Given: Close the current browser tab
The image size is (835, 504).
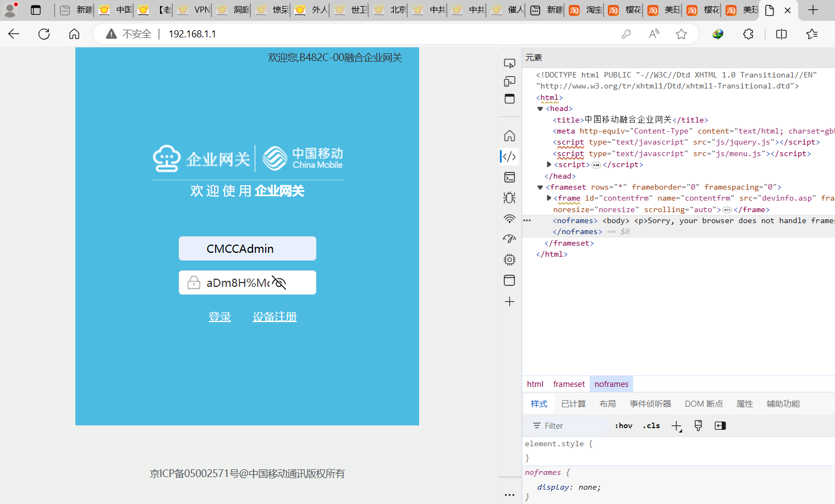Looking at the screenshot, I should tap(788, 10).
